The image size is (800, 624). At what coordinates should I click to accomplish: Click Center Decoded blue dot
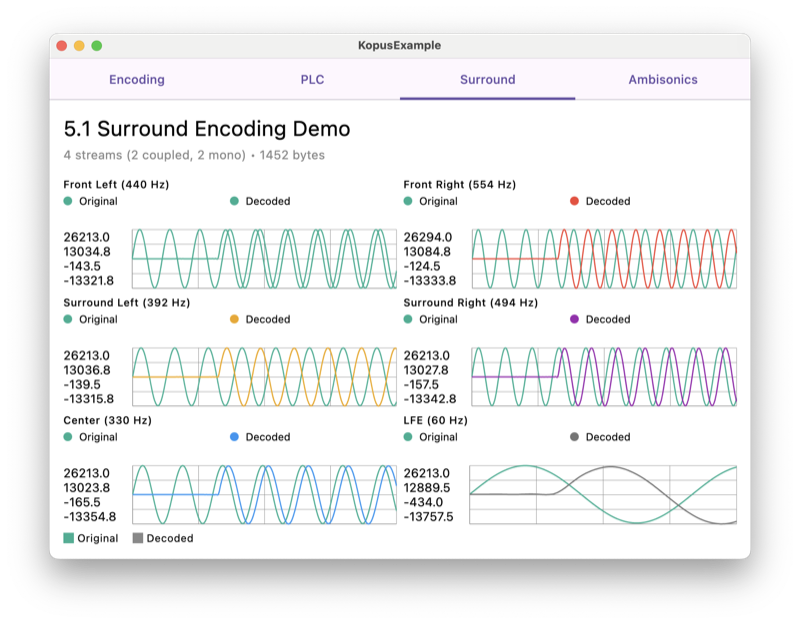(234, 437)
